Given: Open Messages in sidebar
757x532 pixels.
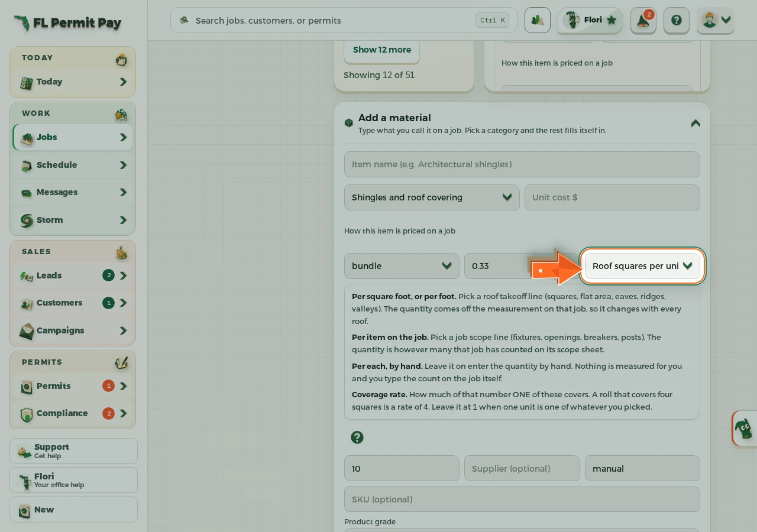Looking at the screenshot, I should (73, 192).
